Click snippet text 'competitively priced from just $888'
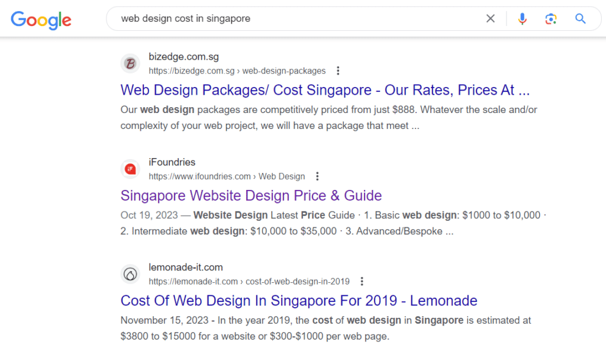The height and width of the screenshot is (364, 606). point(339,109)
